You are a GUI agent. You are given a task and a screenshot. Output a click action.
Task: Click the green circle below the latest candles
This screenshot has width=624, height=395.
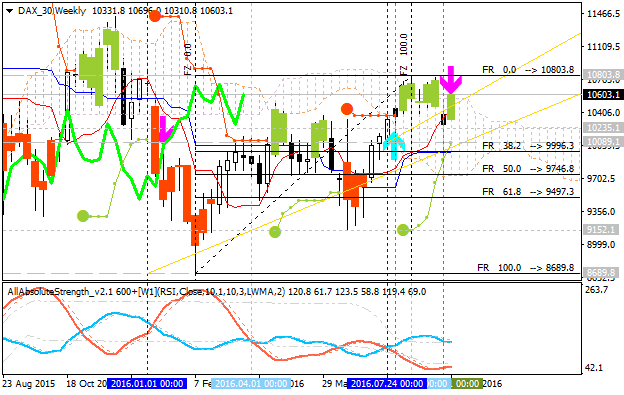403,230
